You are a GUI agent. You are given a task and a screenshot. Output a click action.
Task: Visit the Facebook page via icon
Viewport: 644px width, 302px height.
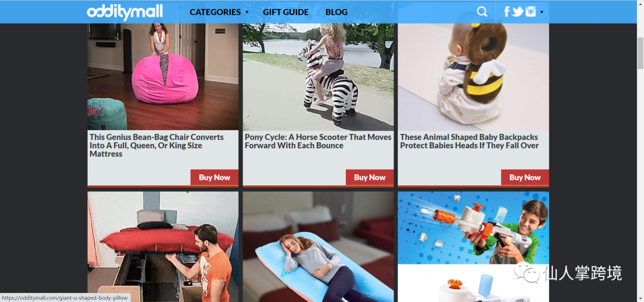point(507,11)
